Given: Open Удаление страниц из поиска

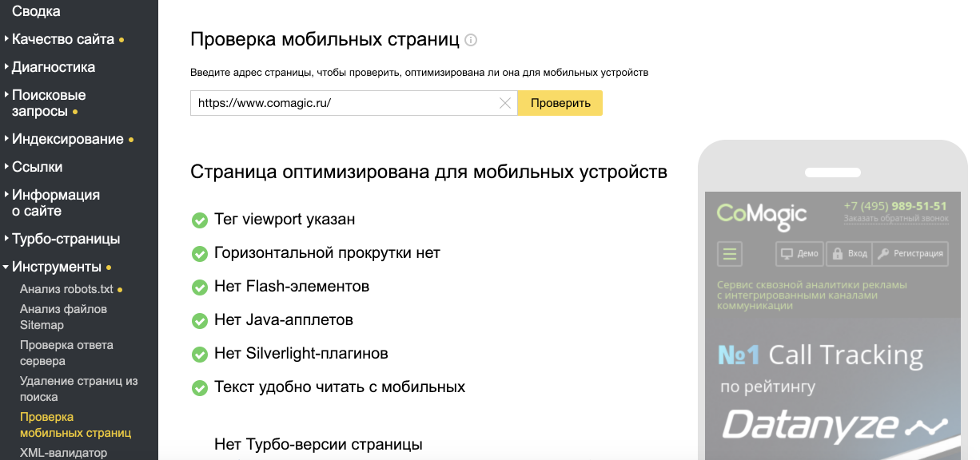Looking at the screenshot, I should click(78, 389).
